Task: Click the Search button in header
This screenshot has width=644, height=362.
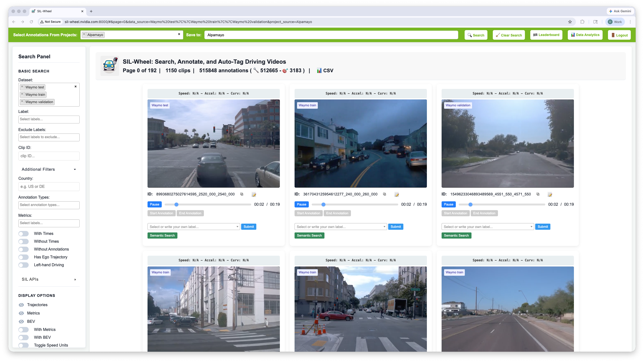Action: pos(476,35)
